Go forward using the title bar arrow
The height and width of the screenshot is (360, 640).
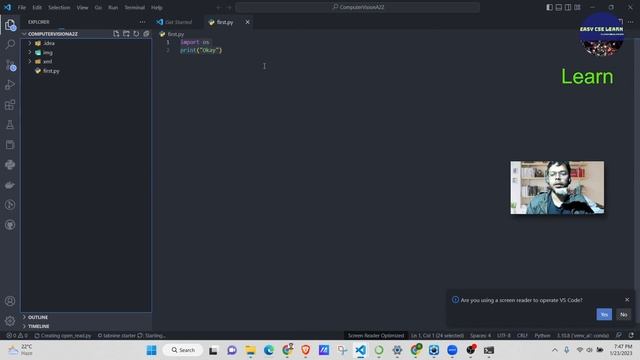[x=229, y=7]
